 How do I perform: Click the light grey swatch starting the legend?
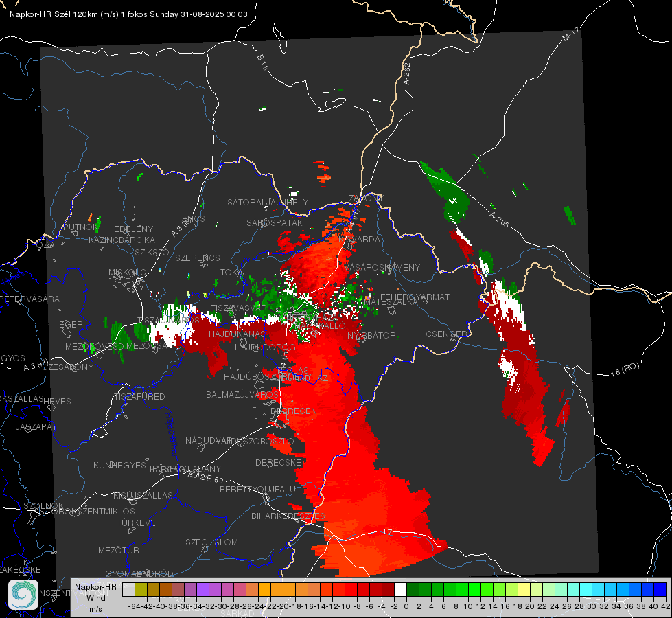[x=128, y=590]
